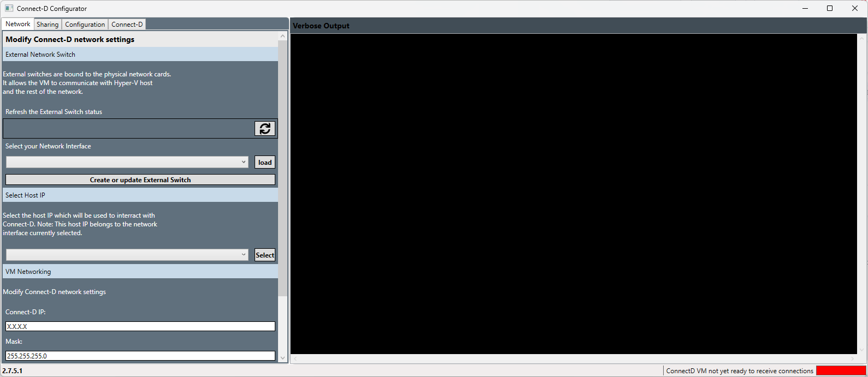Image resolution: width=868 pixels, height=377 pixels.
Task: Click the Connect-D Configurator app icon in title bar
Action: click(x=9, y=8)
